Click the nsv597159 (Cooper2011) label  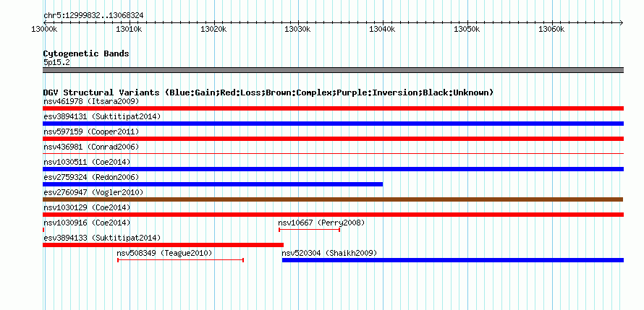click(91, 132)
